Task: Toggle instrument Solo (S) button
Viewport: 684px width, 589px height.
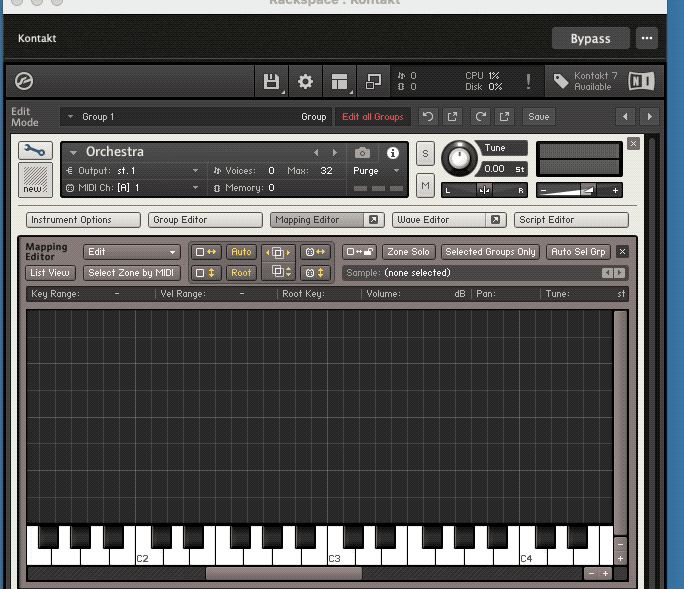Action: coord(425,154)
